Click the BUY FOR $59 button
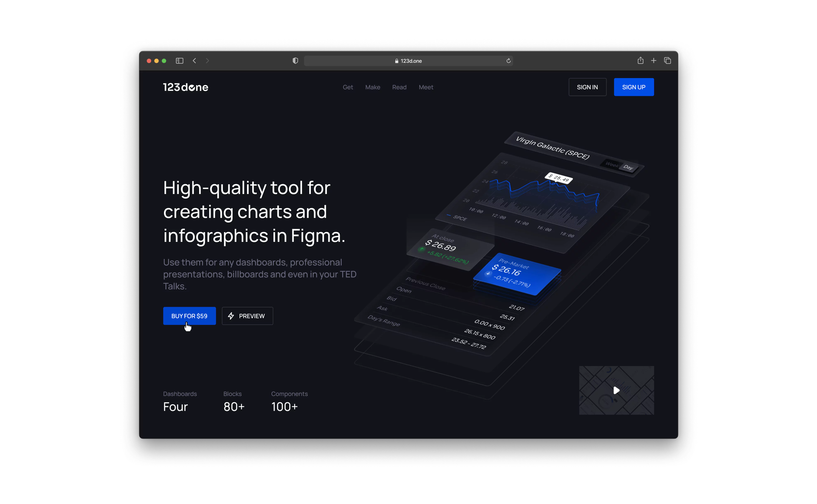Screen dimensions: 817x504 click(189, 316)
